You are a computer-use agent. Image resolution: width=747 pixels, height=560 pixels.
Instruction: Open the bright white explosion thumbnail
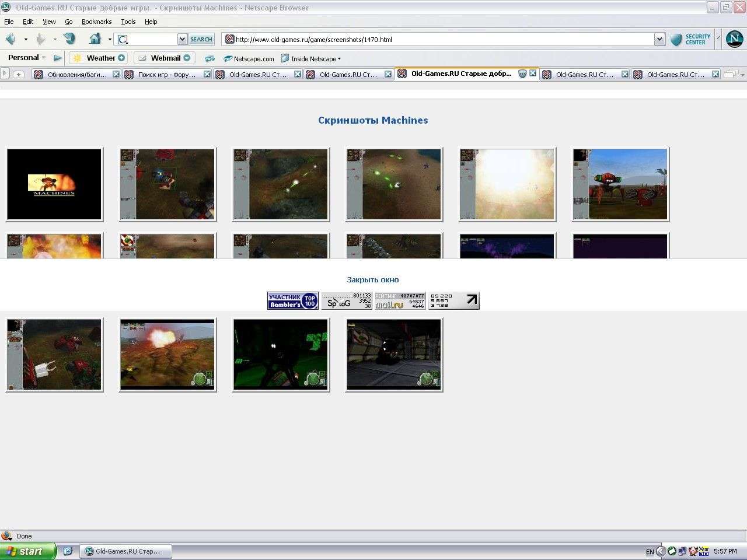[x=507, y=184]
